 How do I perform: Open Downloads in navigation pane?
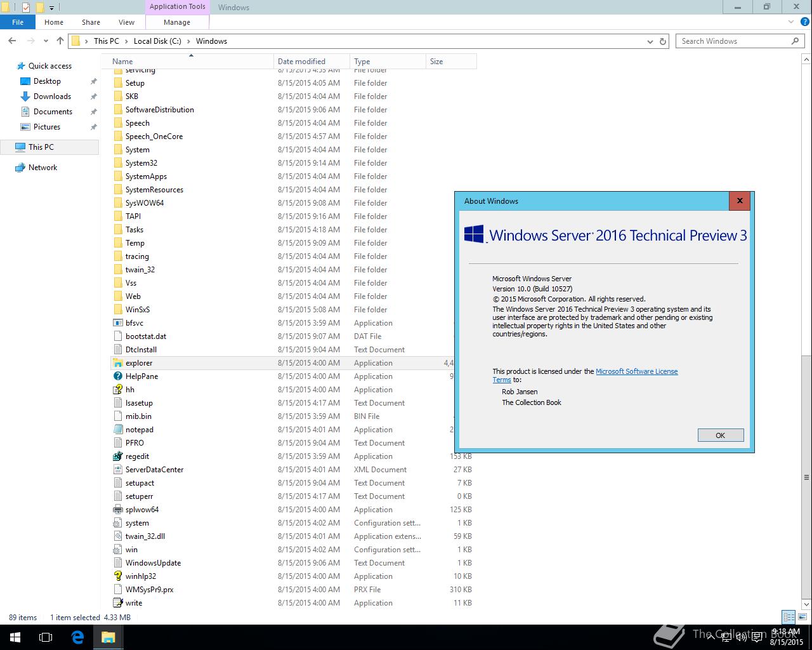(x=52, y=96)
